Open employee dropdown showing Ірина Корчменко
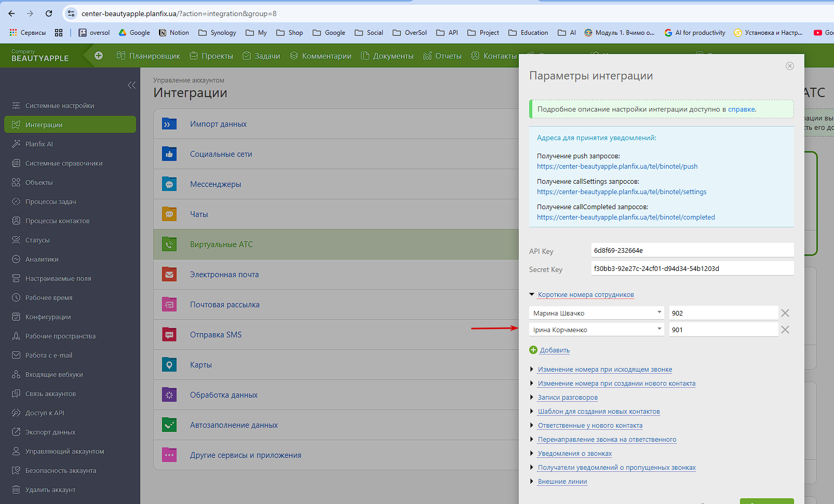Viewport: 834px width, 504px height. 597,330
